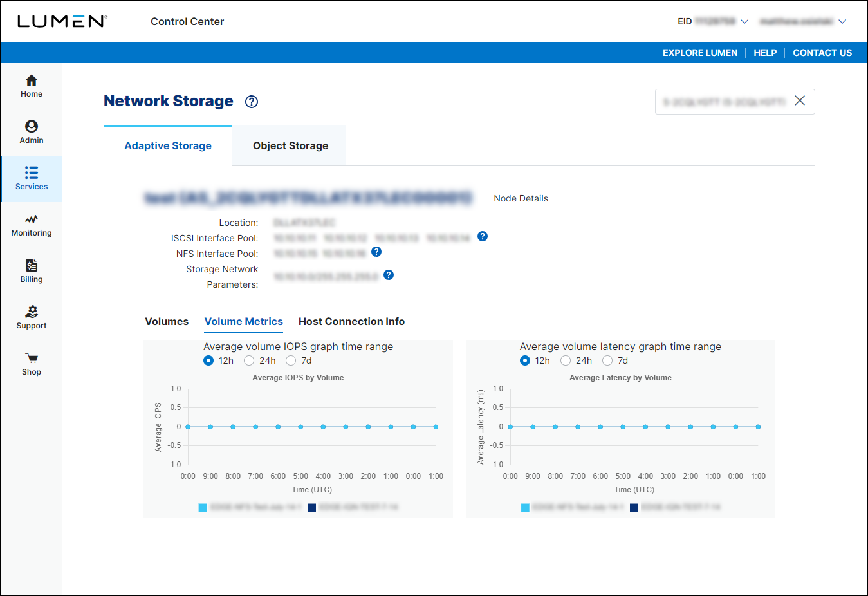This screenshot has height=596, width=868.
Task: Click light blue legend swatch in latency chart
Action: [525, 508]
